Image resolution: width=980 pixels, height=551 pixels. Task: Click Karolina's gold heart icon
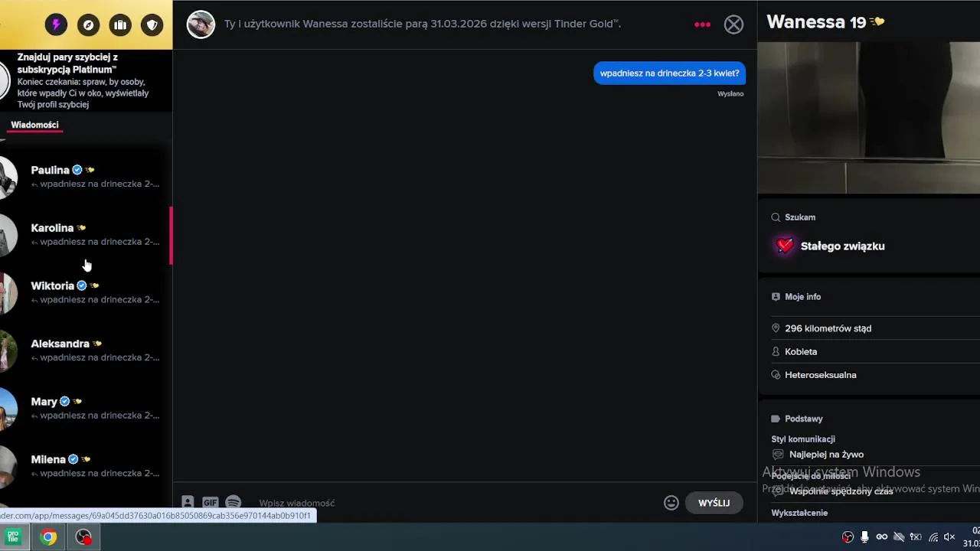pos(81,228)
